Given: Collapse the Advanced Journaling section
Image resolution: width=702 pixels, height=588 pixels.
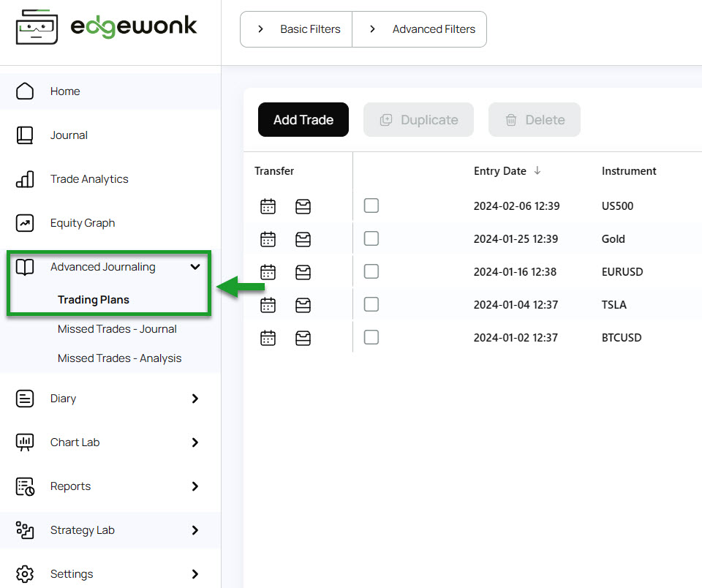Looking at the screenshot, I should pos(195,267).
